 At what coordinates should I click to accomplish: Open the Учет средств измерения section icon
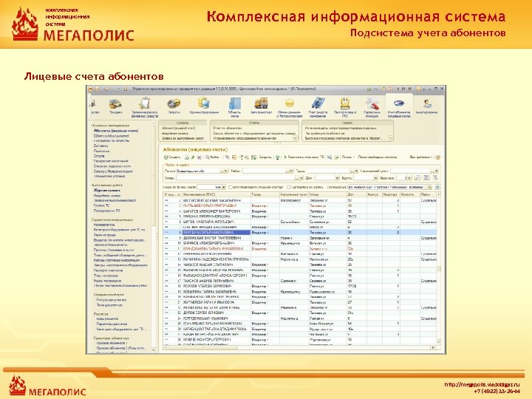click(x=318, y=103)
